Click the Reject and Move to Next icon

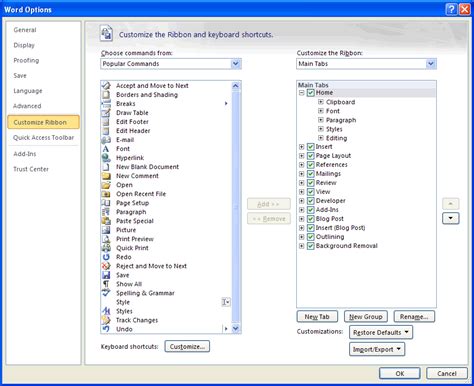(x=106, y=266)
